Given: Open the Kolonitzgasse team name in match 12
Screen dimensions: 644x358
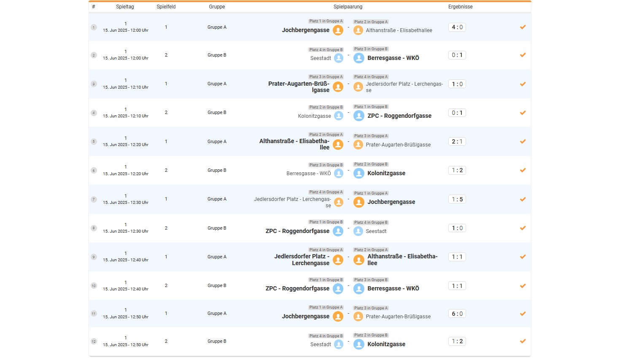Looking at the screenshot, I should 386,344.
